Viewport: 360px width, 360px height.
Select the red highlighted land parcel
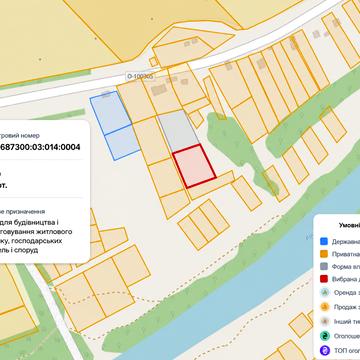(194, 166)
